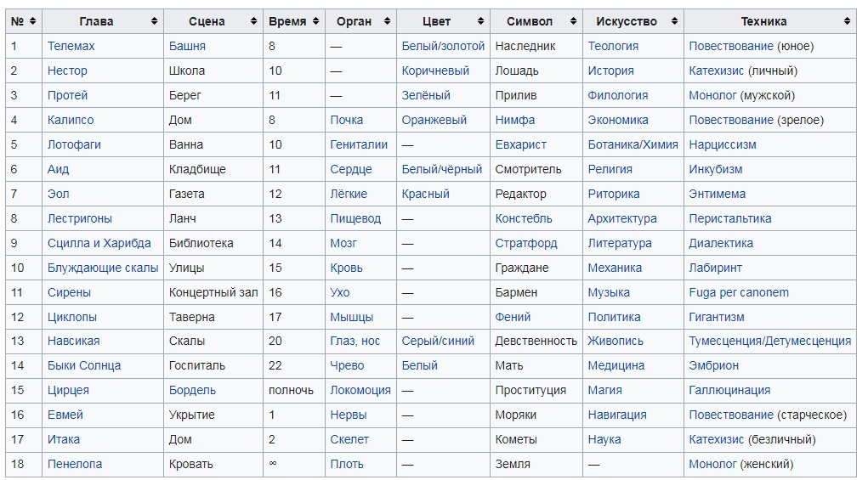Sort by Символ column arrows
The width and height of the screenshot is (868, 480).
tap(573, 21)
